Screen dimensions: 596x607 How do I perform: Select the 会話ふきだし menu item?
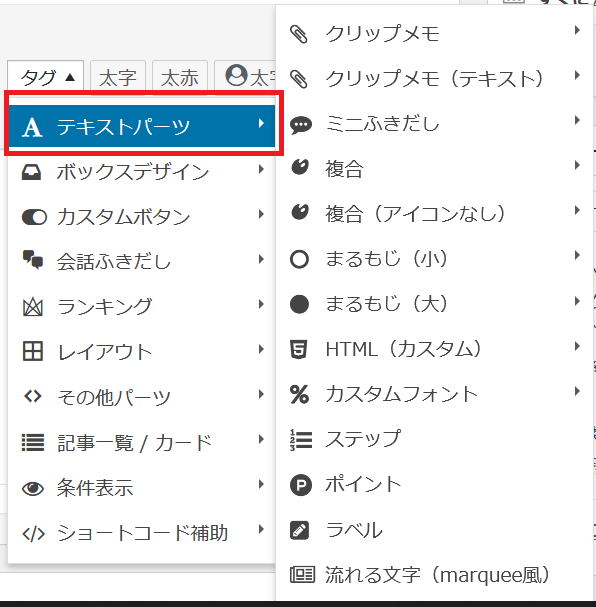[x=142, y=261]
